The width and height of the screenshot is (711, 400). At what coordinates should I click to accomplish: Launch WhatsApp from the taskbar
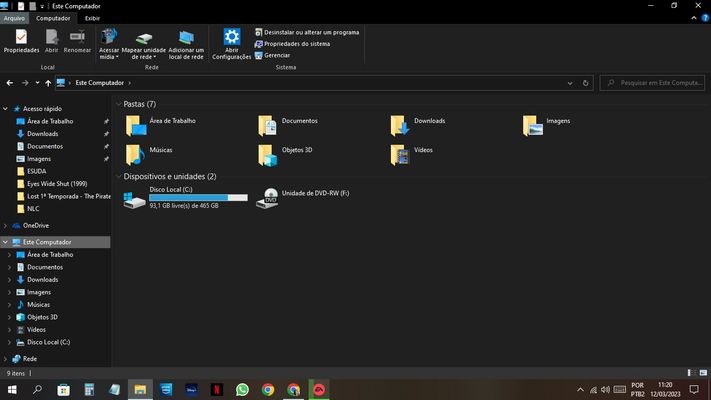coord(242,390)
